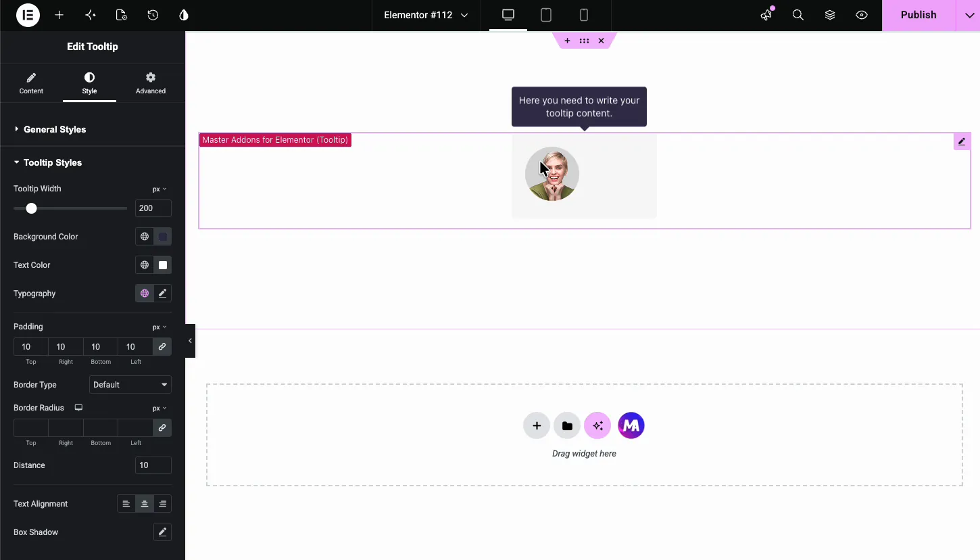Open template library folder button
Viewport: 980px width, 560px height.
[x=567, y=425]
